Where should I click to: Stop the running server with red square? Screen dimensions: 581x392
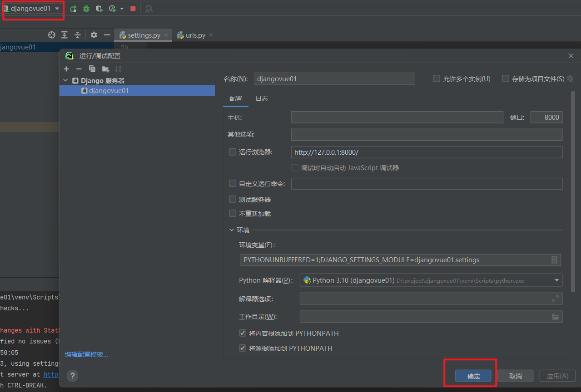(x=133, y=9)
